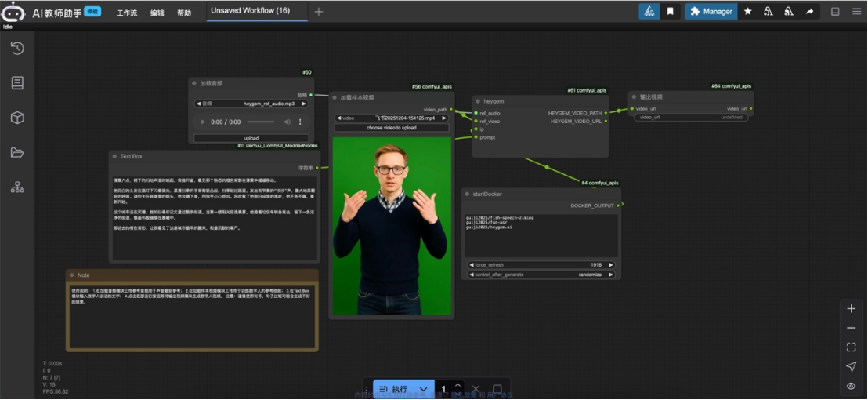Image resolution: width=868 pixels, height=400 pixels.
Task: Toggle link visibility with the eye icon
Action: pyautogui.click(x=851, y=386)
